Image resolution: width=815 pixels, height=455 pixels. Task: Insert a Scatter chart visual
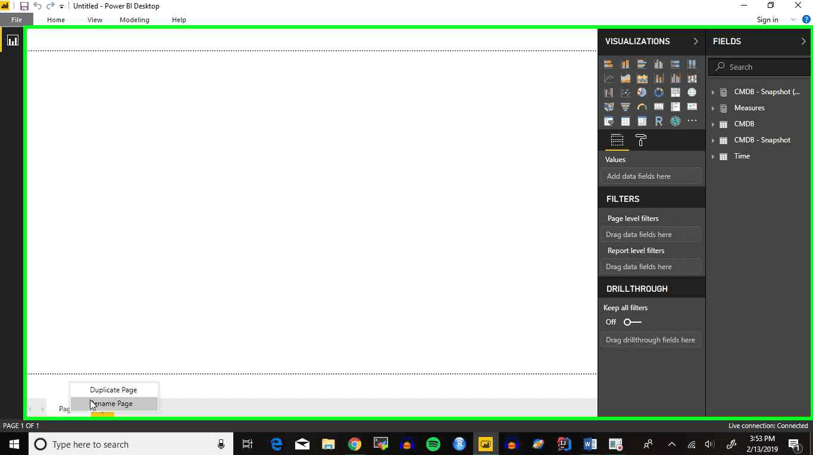[625, 93]
